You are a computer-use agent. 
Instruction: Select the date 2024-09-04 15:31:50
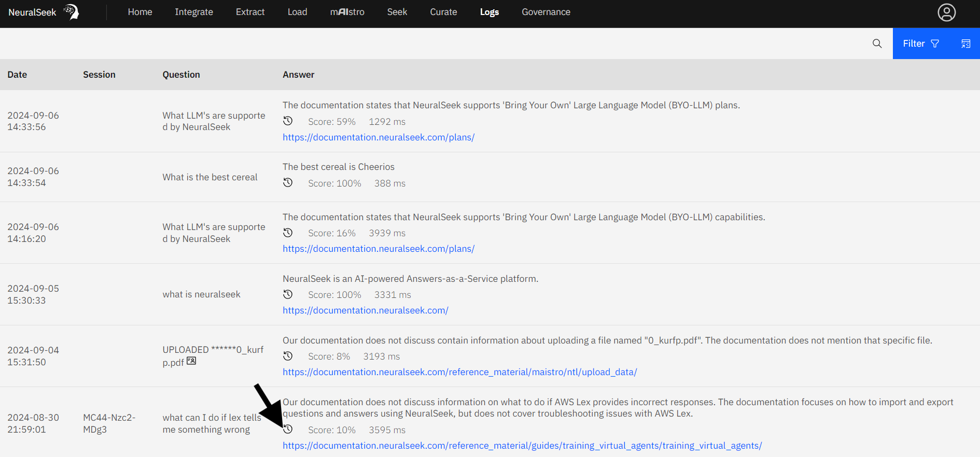(33, 356)
